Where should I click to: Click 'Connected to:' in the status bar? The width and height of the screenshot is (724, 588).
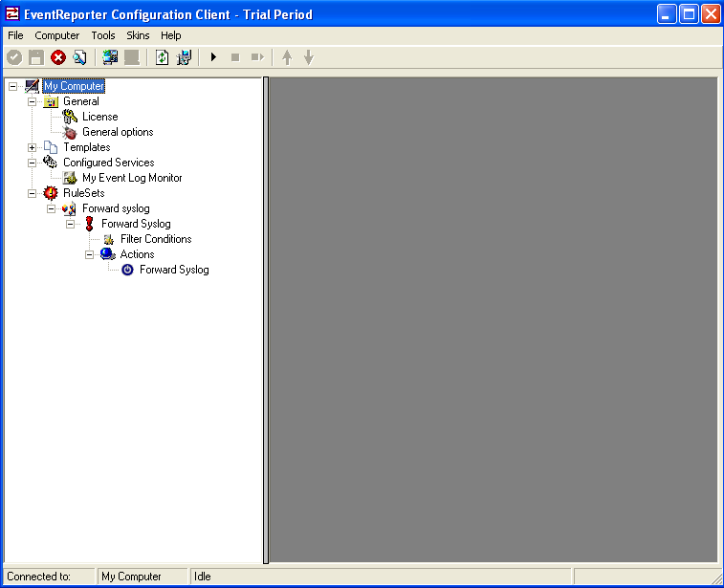click(x=39, y=577)
